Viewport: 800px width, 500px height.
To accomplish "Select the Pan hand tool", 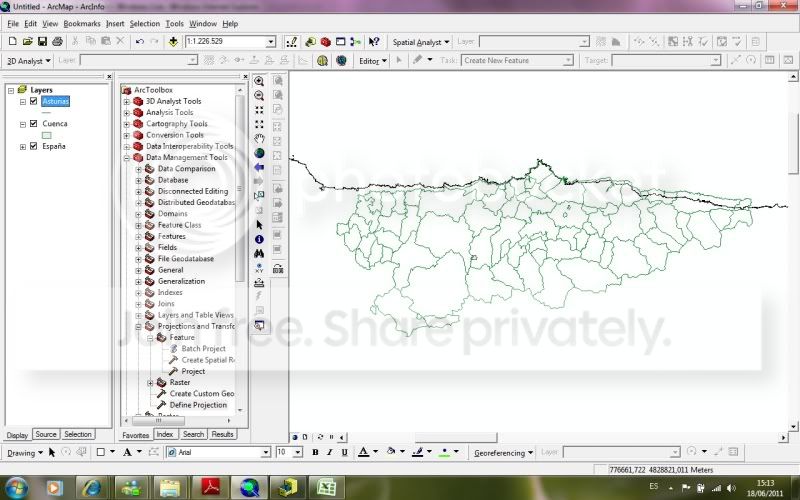I will click(259, 139).
